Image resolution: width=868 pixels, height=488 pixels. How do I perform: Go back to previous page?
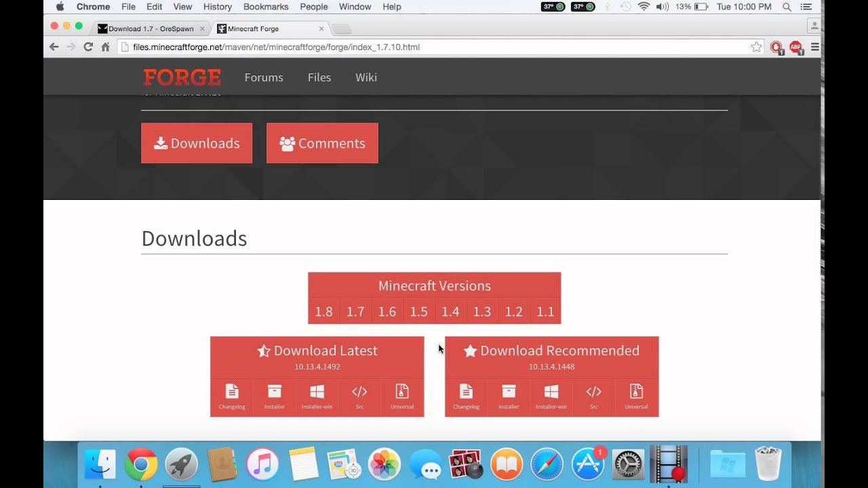(x=54, y=47)
